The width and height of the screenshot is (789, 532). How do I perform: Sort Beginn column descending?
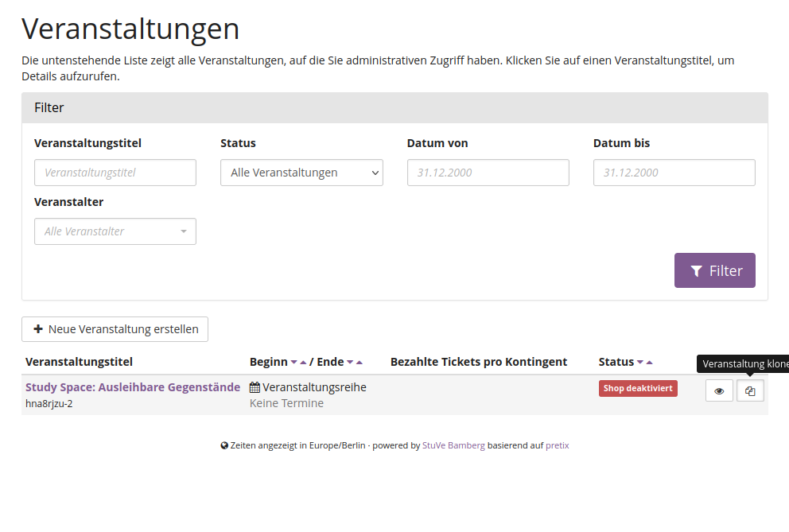(x=293, y=363)
